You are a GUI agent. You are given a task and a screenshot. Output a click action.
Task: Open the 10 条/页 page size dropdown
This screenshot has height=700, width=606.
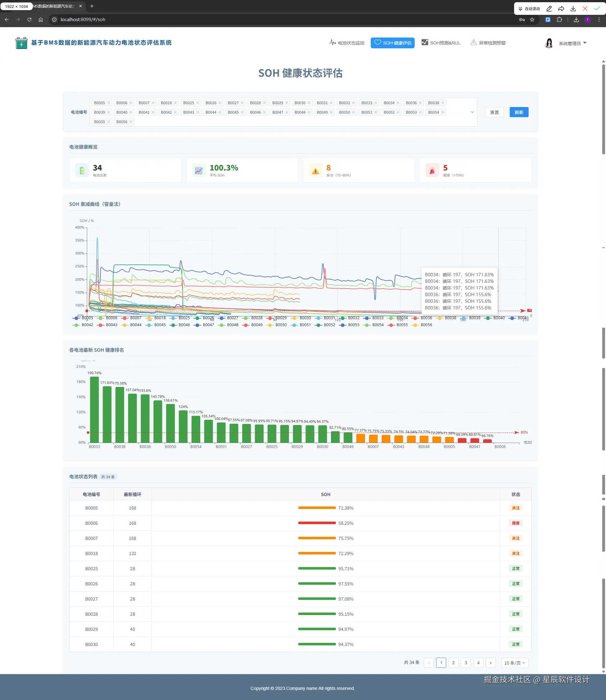click(x=514, y=663)
